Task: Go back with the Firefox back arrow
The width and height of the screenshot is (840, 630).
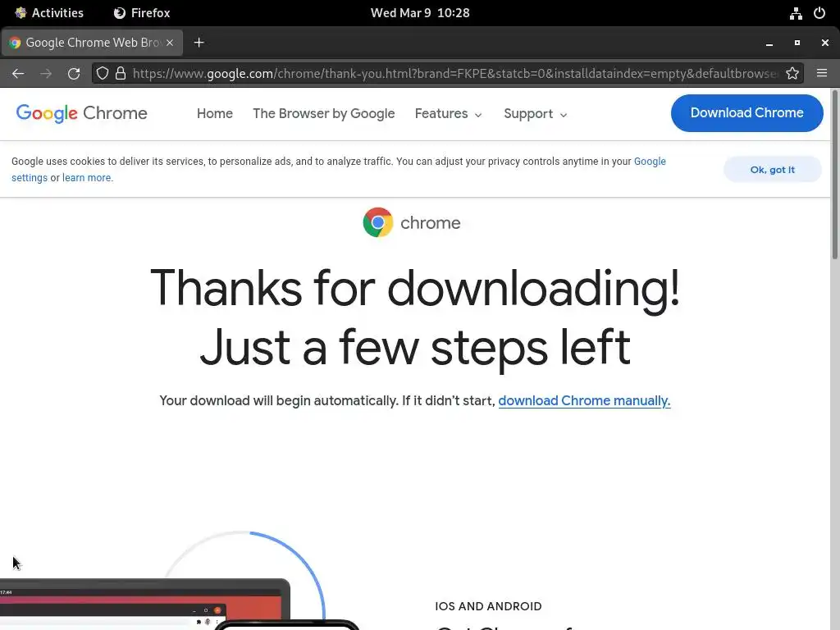Action: tap(18, 73)
